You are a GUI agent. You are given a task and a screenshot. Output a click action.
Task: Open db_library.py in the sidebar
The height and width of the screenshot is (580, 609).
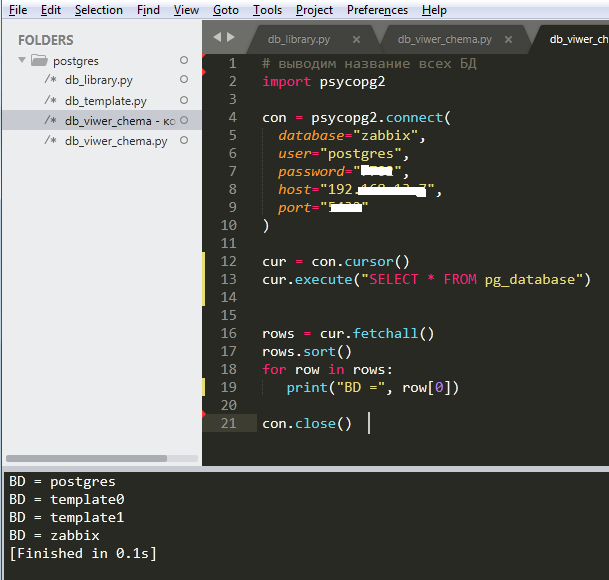[x=99, y=80]
